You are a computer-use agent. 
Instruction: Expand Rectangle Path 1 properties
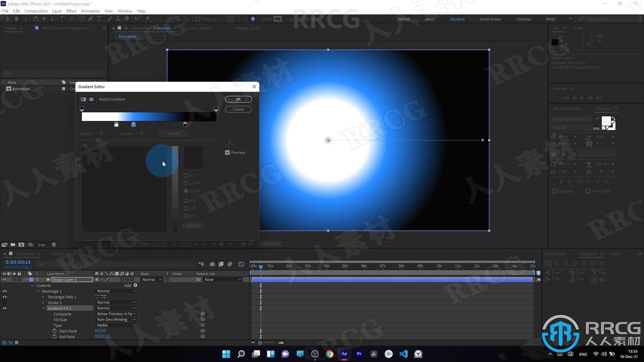43,297
